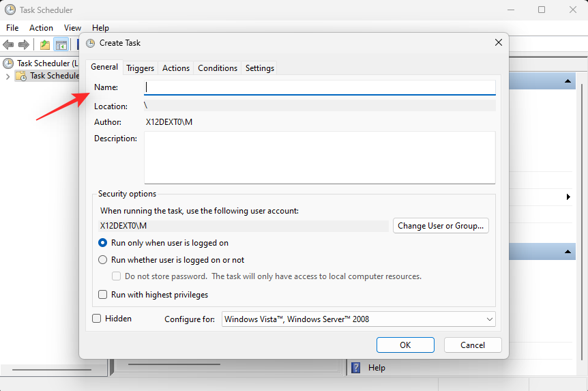Switch to the Triggers tab
Image resolution: width=588 pixels, height=391 pixels.
coord(141,68)
